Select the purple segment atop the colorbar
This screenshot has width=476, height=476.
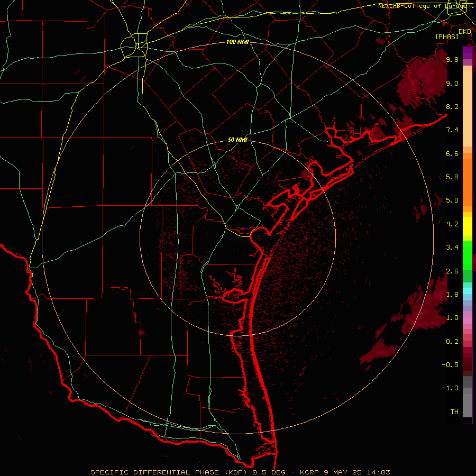click(x=467, y=53)
